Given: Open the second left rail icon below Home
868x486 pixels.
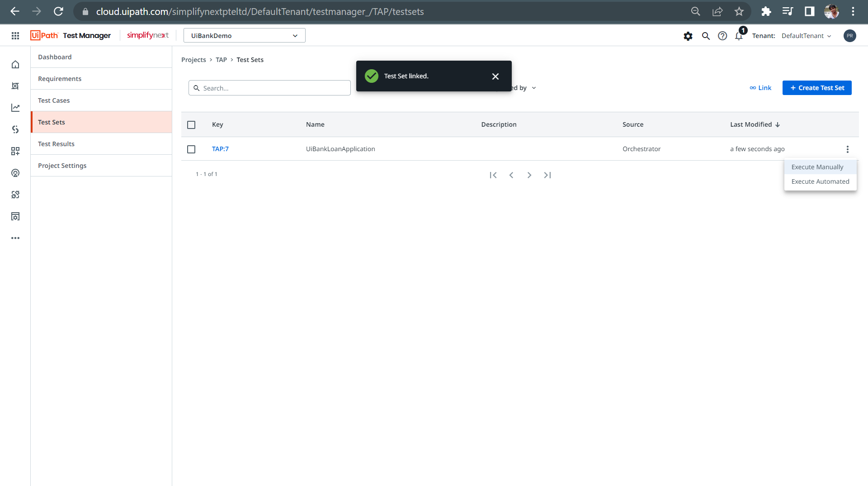Looking at the screenshot, I should [15, 86].
